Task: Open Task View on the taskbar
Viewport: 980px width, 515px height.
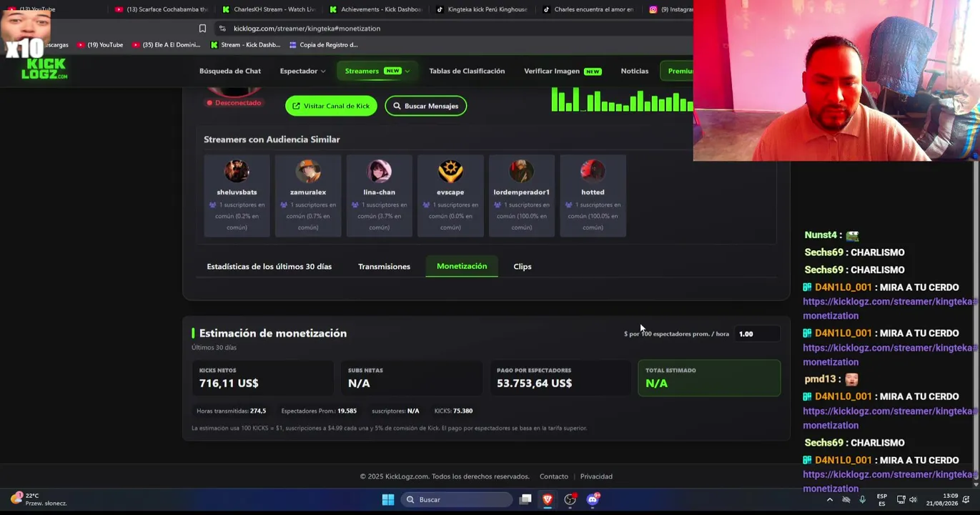Action: [x=525, y=499]
